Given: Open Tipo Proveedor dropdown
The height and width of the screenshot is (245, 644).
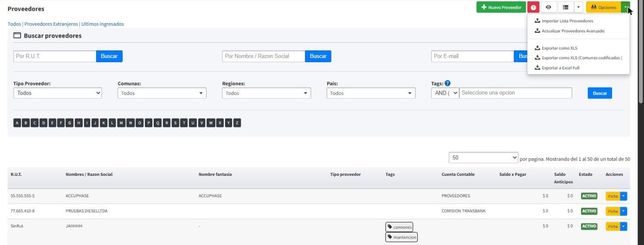Looking at the screenshot, I should 57,93.
